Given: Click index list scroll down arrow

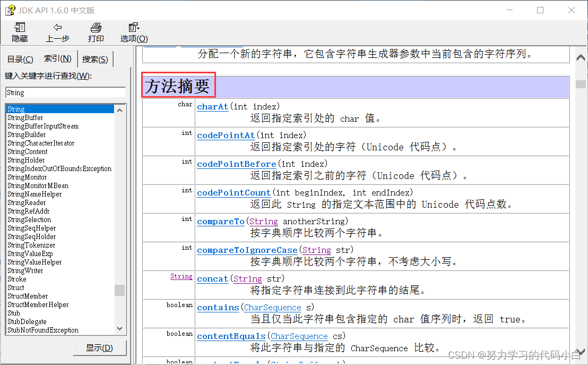Looking at the screenshot, I should pyautogui.click(x=119, y=328).
